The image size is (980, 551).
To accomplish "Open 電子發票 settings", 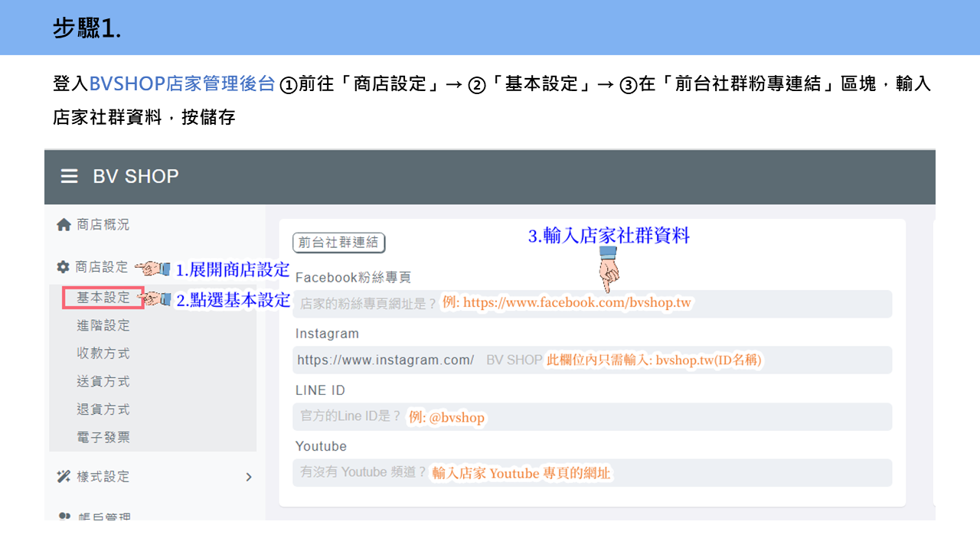I will point(103,438).
